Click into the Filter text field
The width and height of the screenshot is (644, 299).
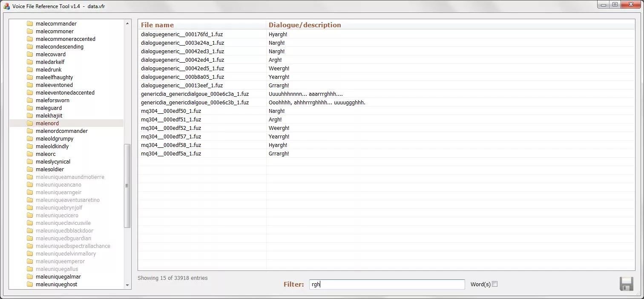[387, 285]
